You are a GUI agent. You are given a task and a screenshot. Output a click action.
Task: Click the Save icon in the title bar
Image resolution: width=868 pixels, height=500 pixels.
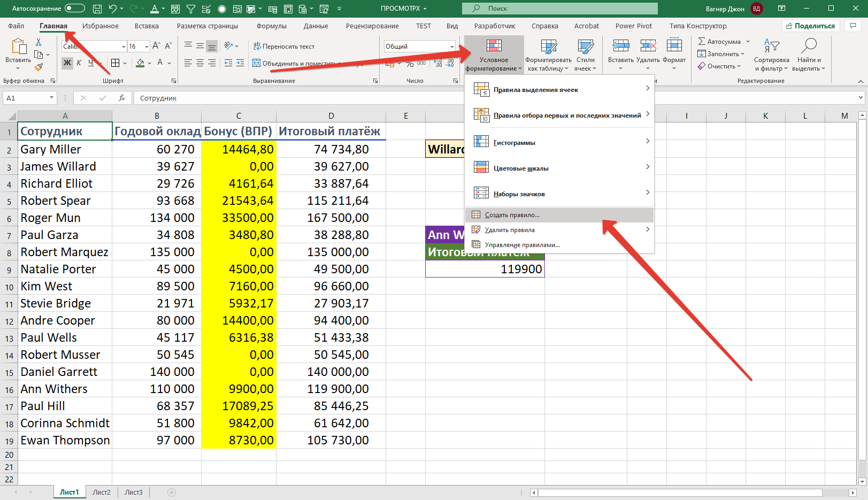[x=97, y=9]
